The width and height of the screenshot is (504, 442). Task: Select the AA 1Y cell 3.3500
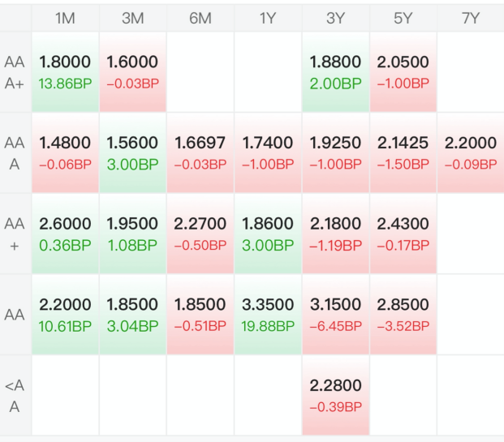point(268,315)
